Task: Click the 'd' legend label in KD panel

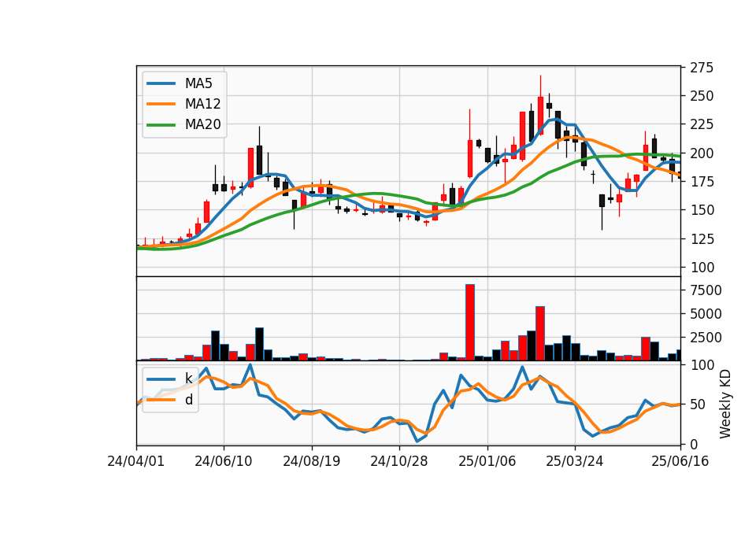Action: click(189, 399)
